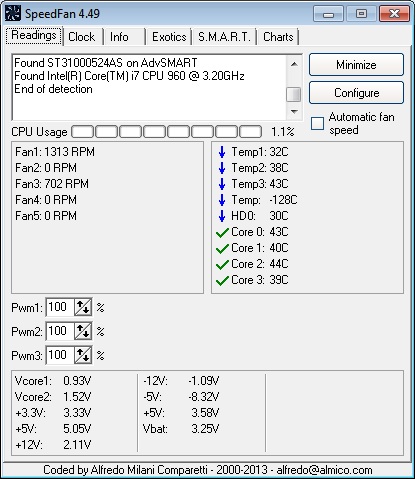Click the '+12V: 2.11V' voltage reading
This screenshot has width=415, height=479.
(53, 445)
